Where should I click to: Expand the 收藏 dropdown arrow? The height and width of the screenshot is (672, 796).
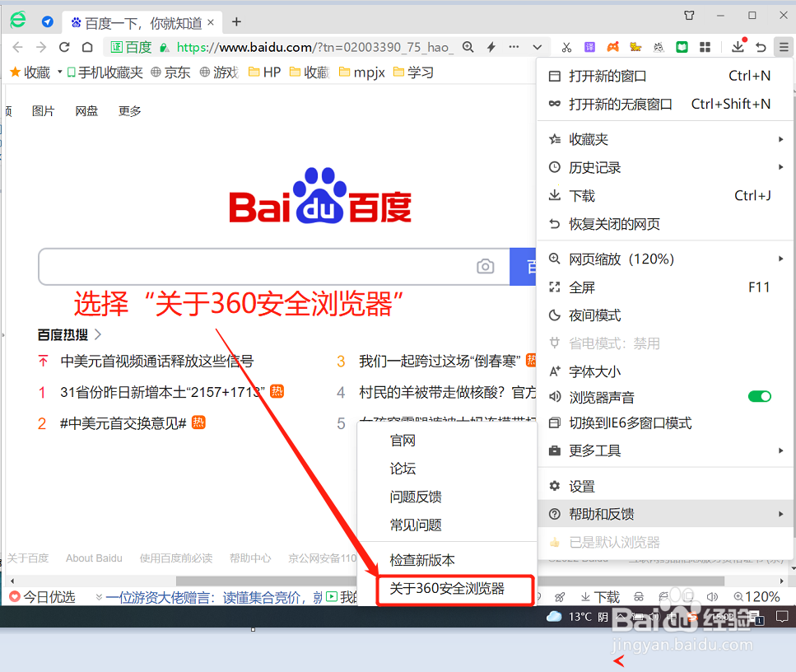(x=59, y=72)
